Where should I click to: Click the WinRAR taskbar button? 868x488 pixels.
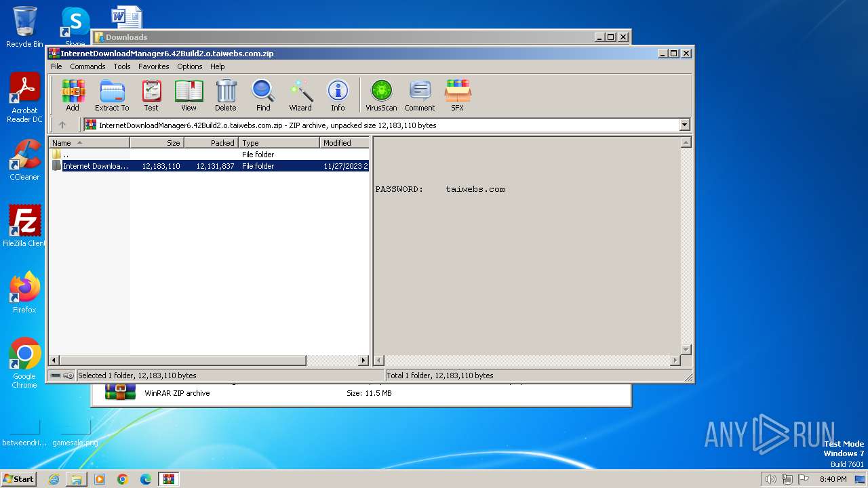(169, 479)
